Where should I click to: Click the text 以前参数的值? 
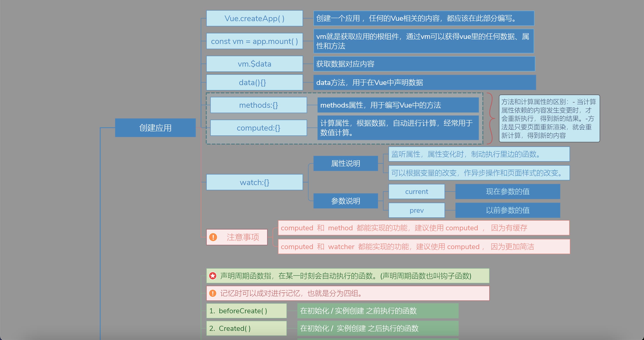click(508, 210)
